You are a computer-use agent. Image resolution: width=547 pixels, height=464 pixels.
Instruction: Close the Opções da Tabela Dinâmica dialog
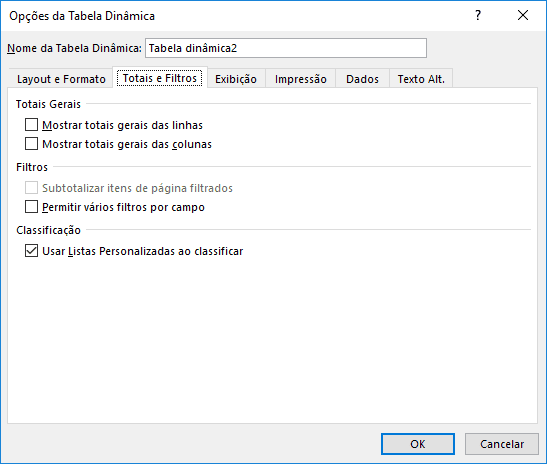[523, 15]
